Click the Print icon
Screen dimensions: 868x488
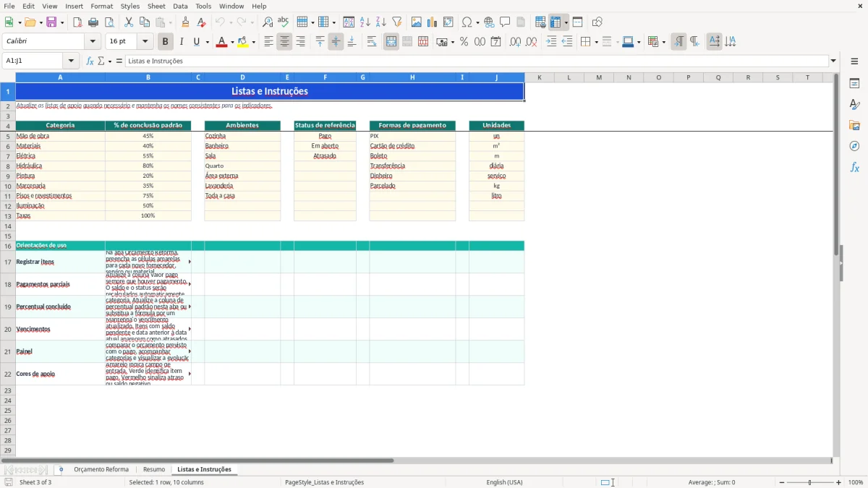[x=93, y=22]
